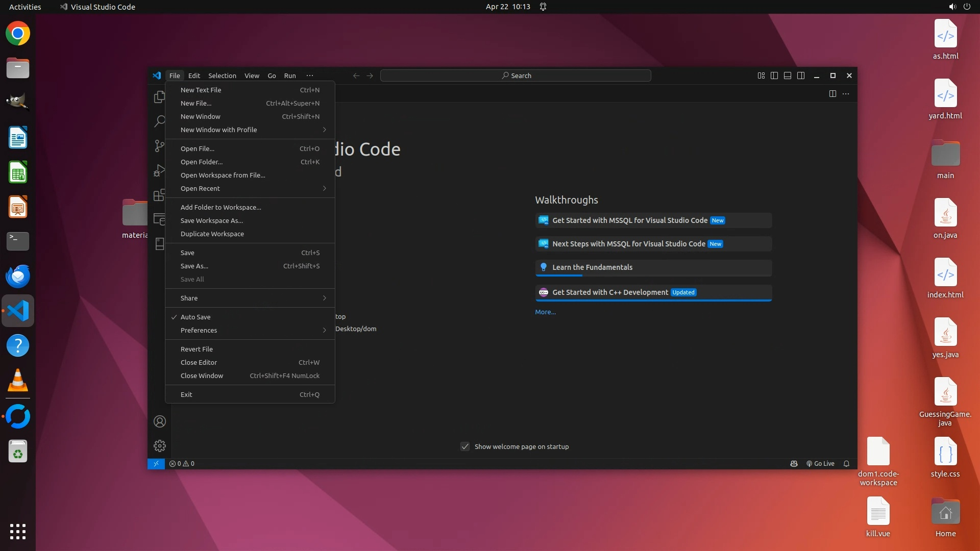Toggle the panel layout icon in title bar

pos(788,76)
